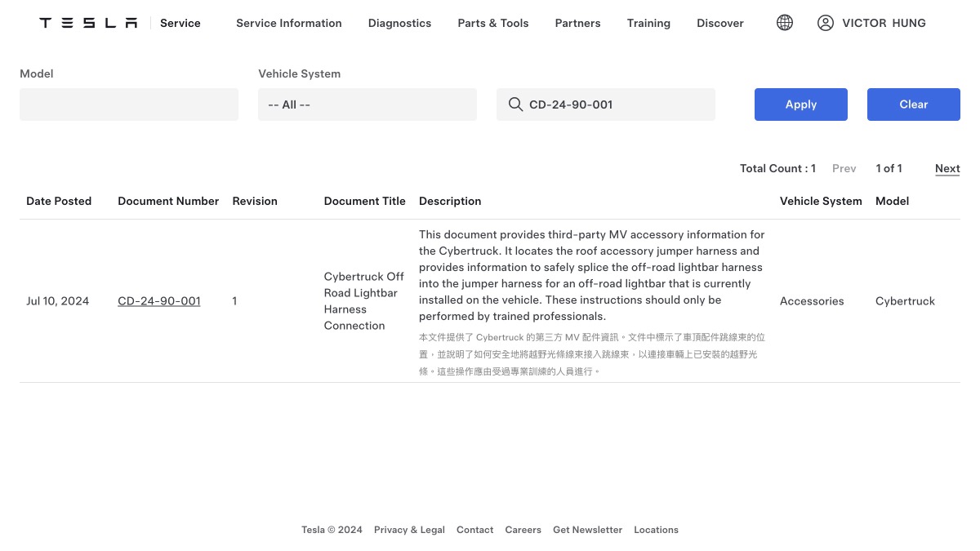Go to the Next results page
The height and width of the screenshot is (551, 980).
(x=947, y=168)
